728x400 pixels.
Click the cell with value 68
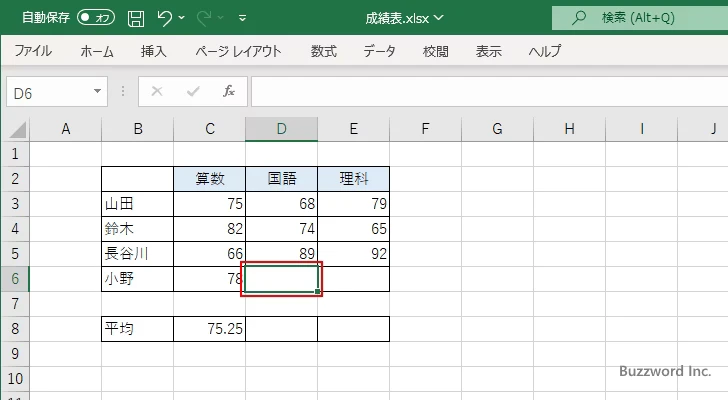click(281, 204)
